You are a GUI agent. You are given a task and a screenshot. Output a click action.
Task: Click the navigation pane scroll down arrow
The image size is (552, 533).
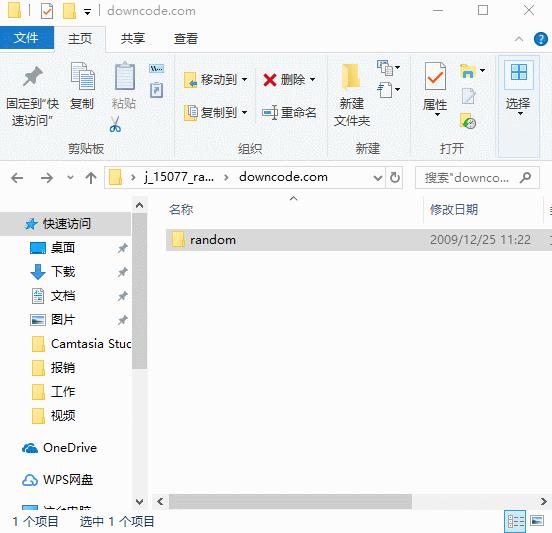click(139, 502)
